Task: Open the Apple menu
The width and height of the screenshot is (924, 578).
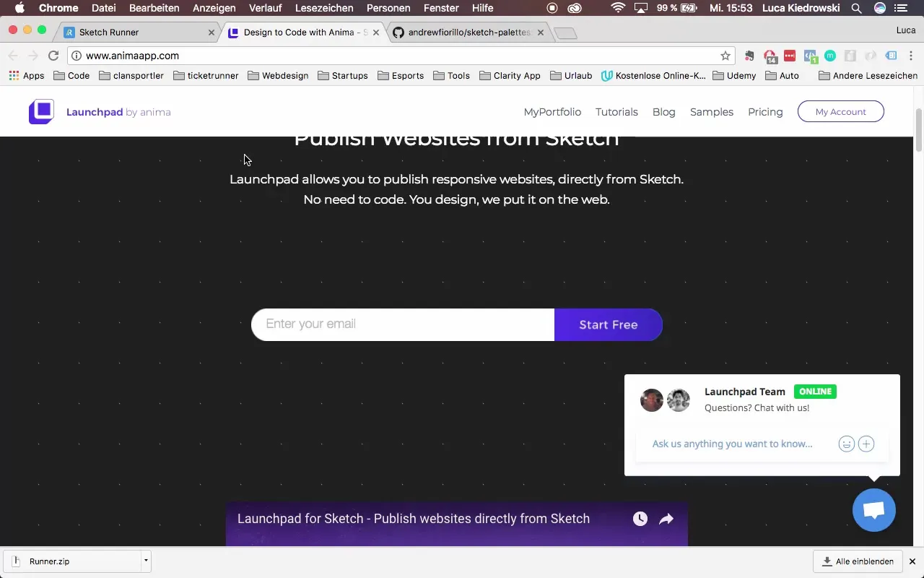Action: pos(19,9)
